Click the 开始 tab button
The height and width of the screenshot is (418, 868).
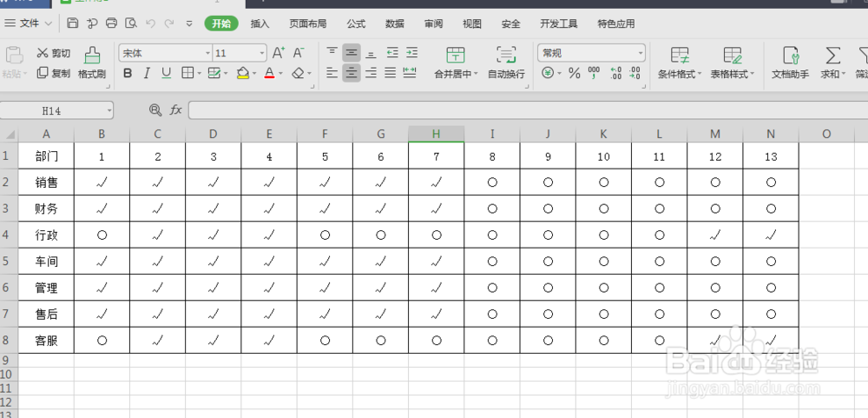pyautogui.click(x=221, y=23)
